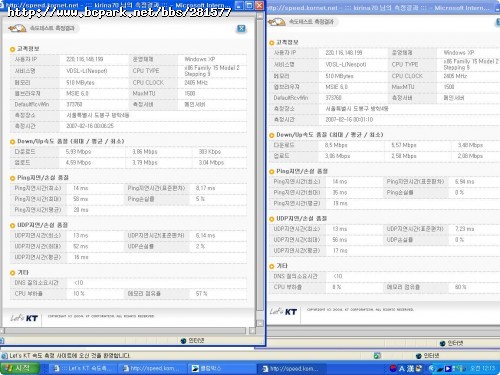The height and width of the screenshot is (375, 500).
Task: Select '6.14 ms' UDP deviation in left window
Action: tap(205, 235)
